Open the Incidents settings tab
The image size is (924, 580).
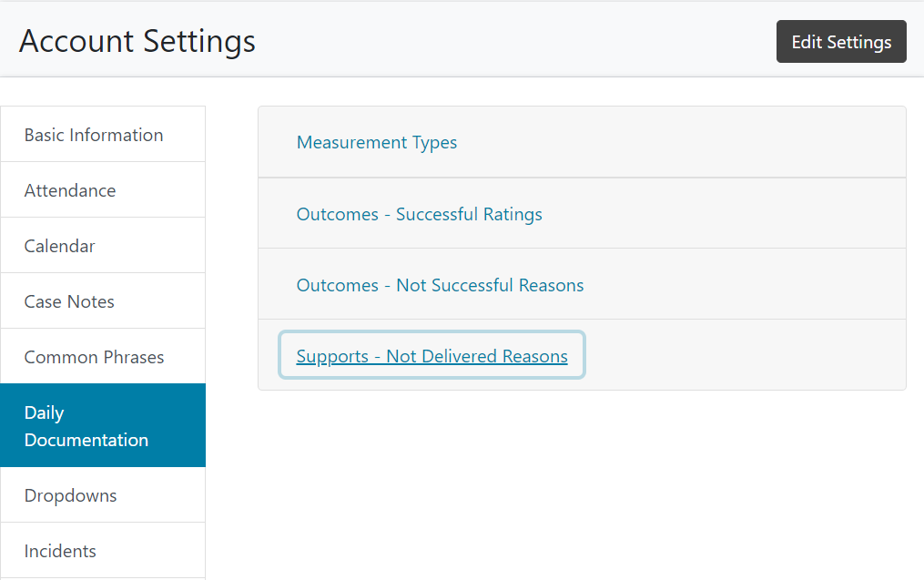coord(103,550)
